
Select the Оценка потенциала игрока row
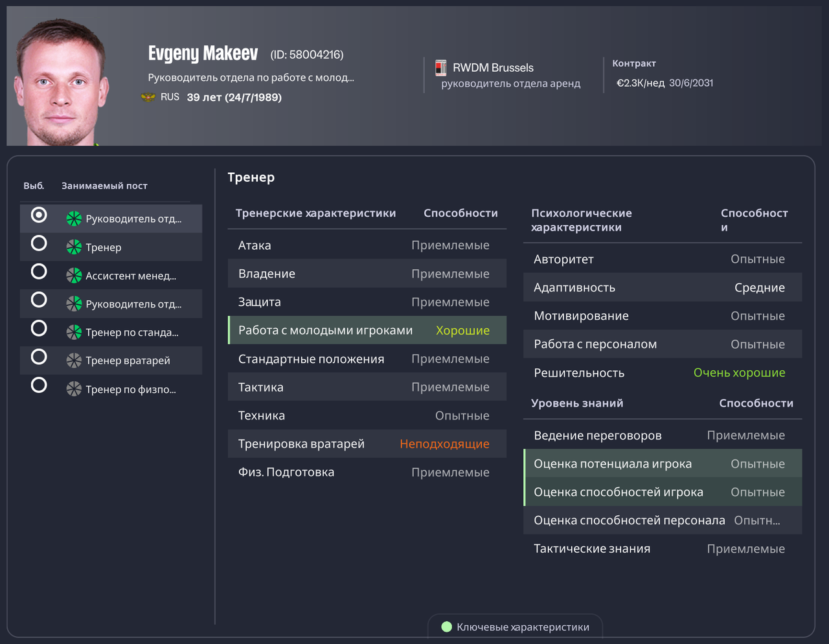point(663,463)
